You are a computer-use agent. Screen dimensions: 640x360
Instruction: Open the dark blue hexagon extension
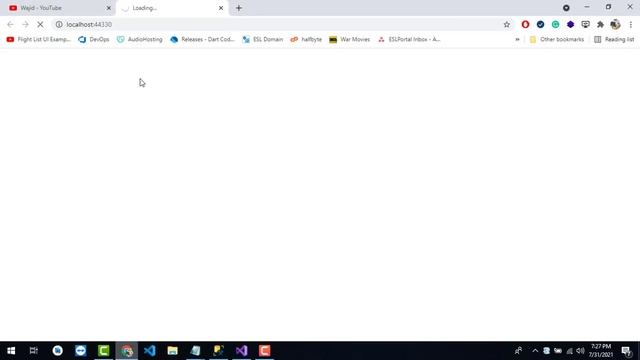click(570, 24)
